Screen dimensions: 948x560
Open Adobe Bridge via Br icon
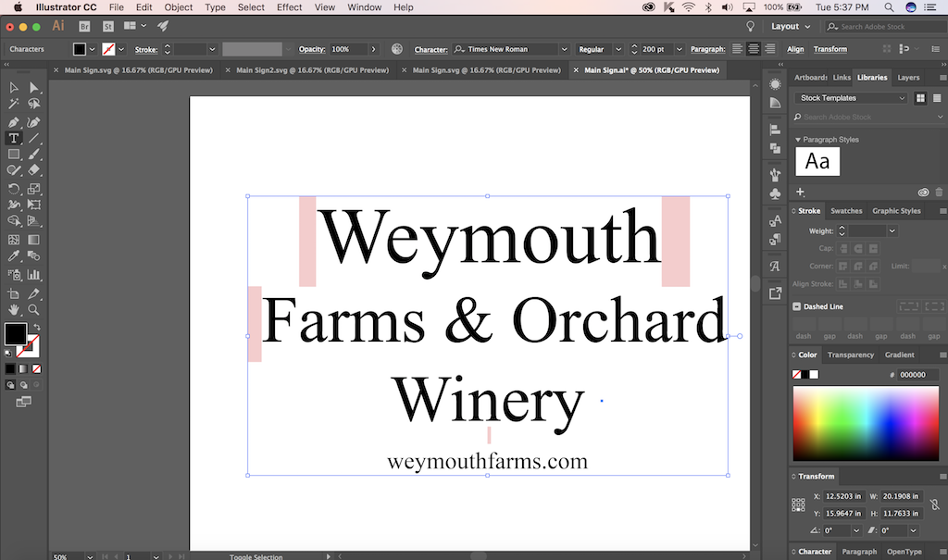tap(84, 27)
